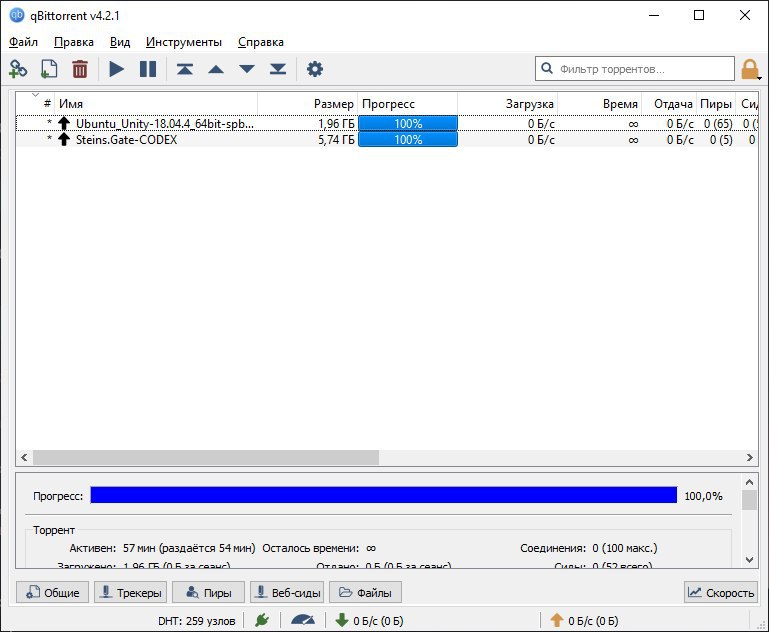This screenshot has width=769, height=632.
Task: Click the torrent filter input field
Action: pyautogui.click(x=635, y=69)
